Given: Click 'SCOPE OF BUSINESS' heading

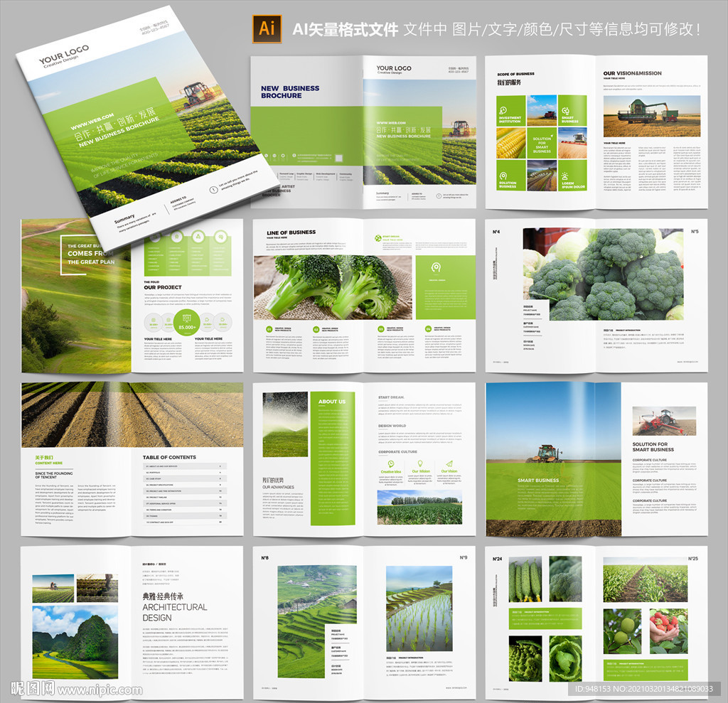Looking at the screenshot, I should tap(516, 74).
